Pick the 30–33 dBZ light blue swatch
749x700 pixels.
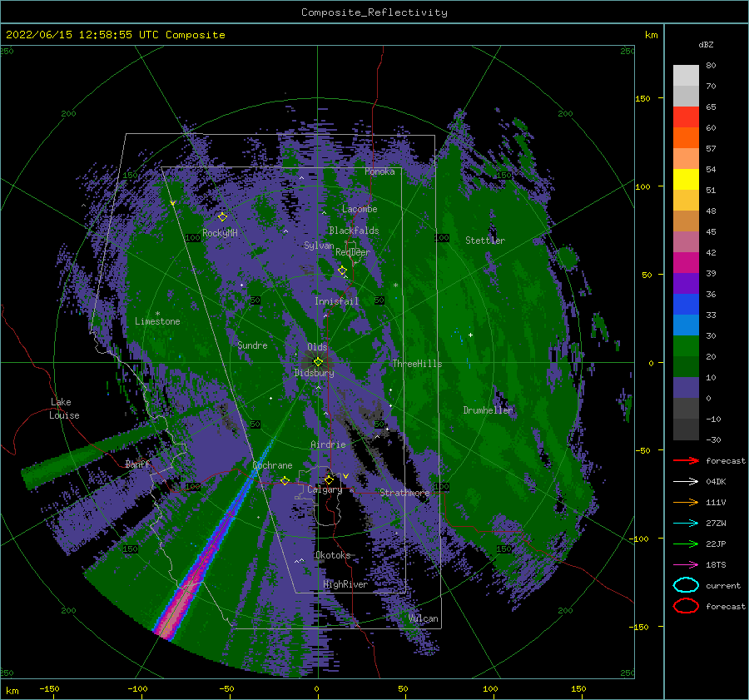(x=686, y=325)
